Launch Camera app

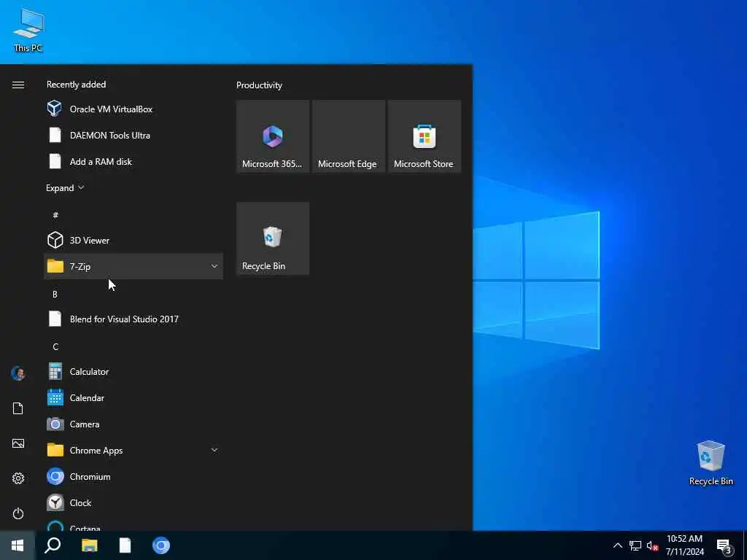pyautogui.click(x=133, y=424)
